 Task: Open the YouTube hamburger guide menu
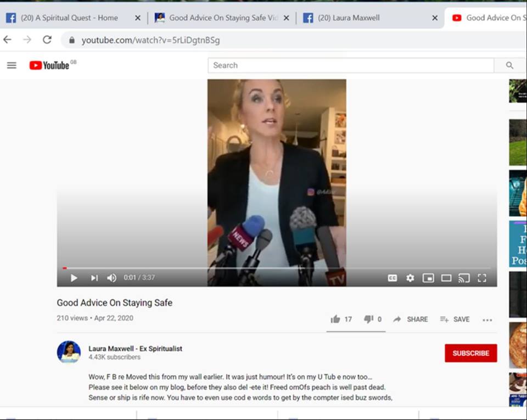pos(12,65)
